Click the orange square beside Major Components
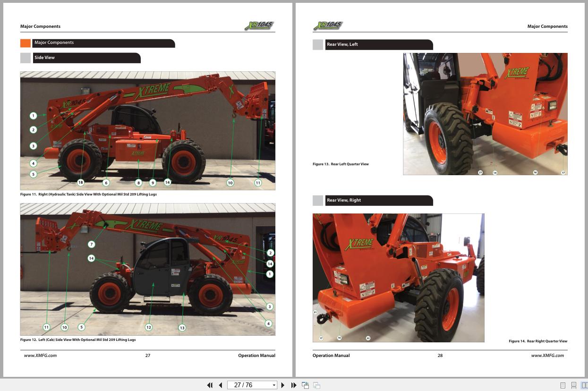 [26, 43]
